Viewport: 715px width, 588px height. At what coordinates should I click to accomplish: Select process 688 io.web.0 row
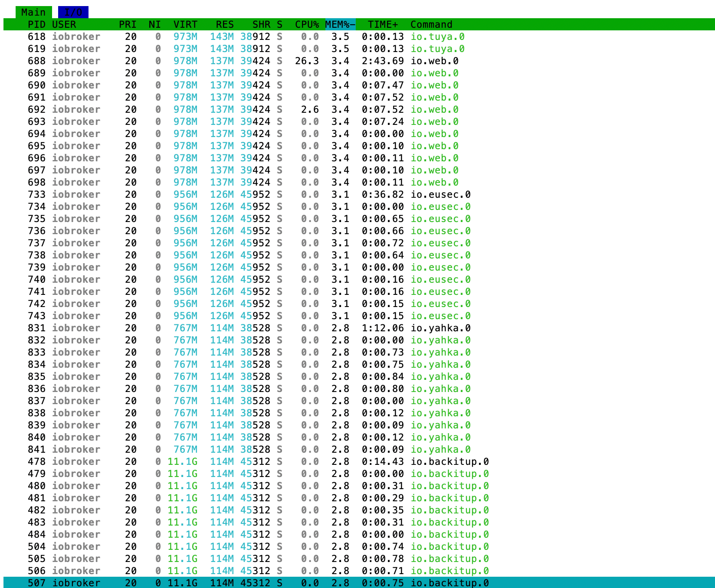(359, 61)
